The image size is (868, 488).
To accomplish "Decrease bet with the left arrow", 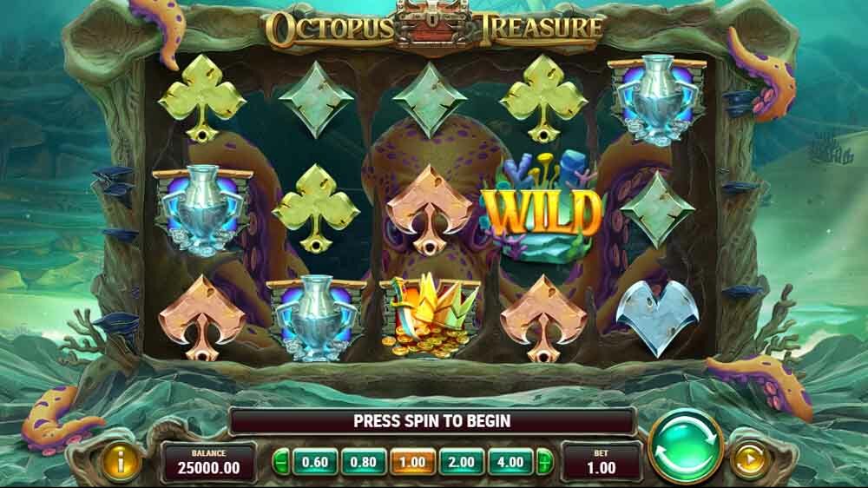I will point(281,461).
